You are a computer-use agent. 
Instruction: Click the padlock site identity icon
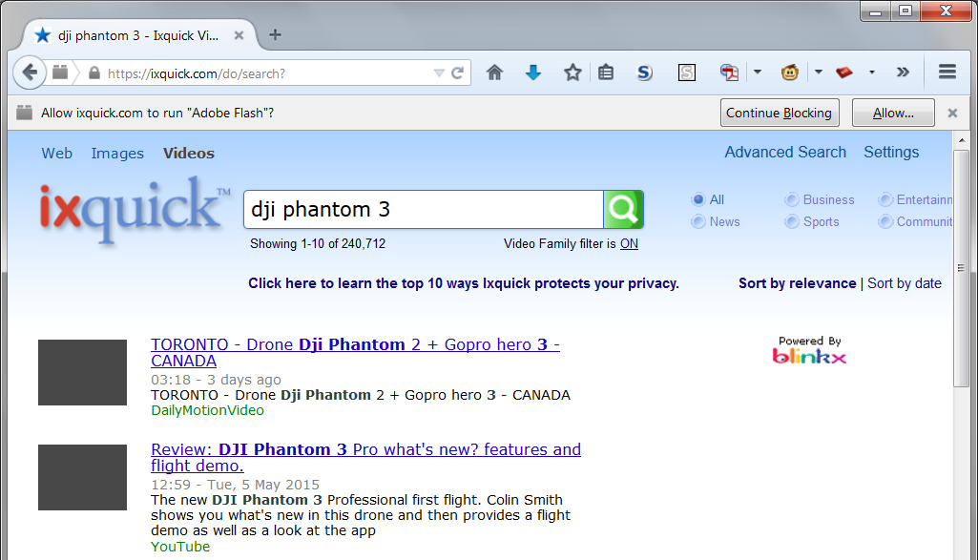pos(94,73)
